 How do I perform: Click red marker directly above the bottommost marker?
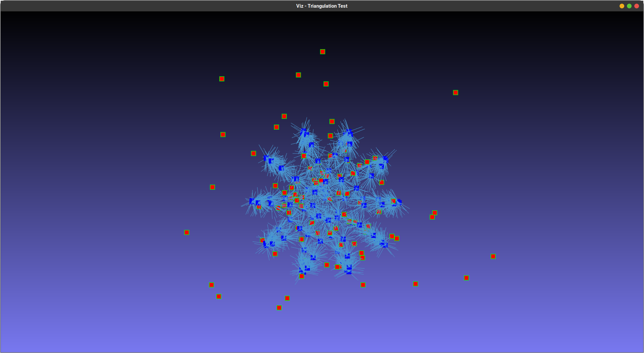click(x=287, y=298)
